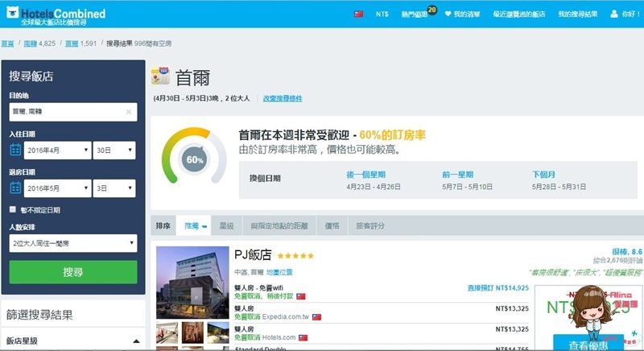Open the first small PJ飯店 thumbnail

167,333
